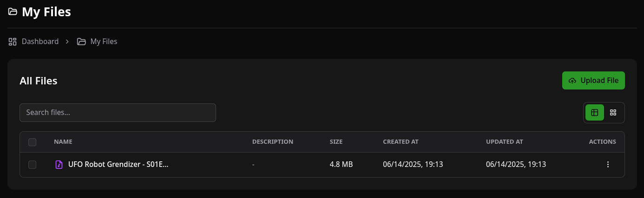The image size is (644, 198).
Task: Go to Dashboard via breadcrumb link
Action: tap(40, 42)
